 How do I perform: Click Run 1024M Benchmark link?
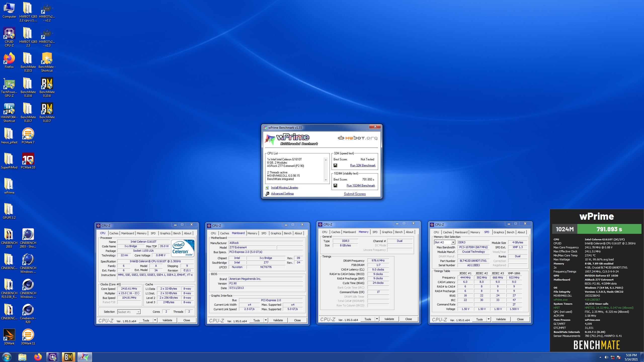(361, 186)
